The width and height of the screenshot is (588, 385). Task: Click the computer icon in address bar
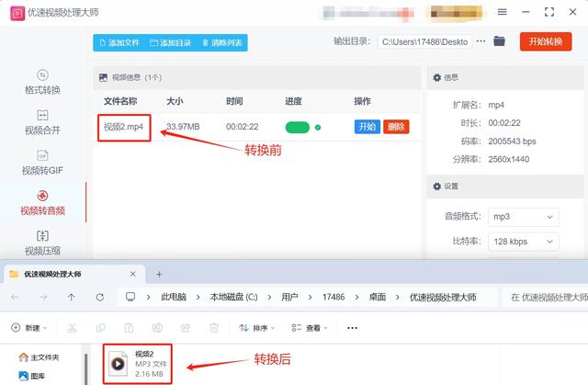[x=130, y=297]
